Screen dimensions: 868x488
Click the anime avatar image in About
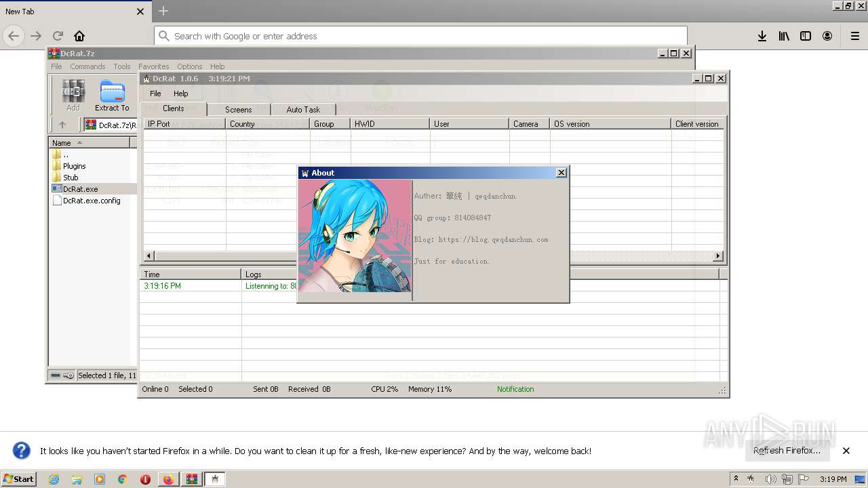point(355,236)
